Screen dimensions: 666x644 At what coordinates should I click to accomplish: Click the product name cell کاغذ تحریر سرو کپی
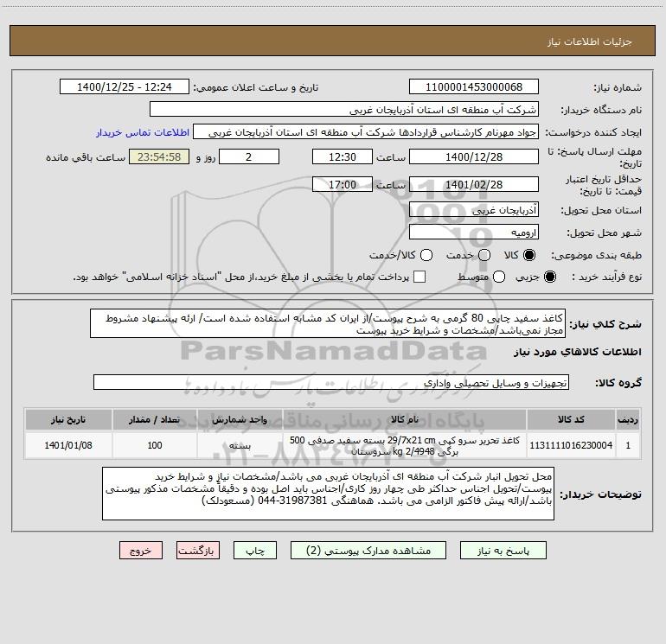click(405, 445)
